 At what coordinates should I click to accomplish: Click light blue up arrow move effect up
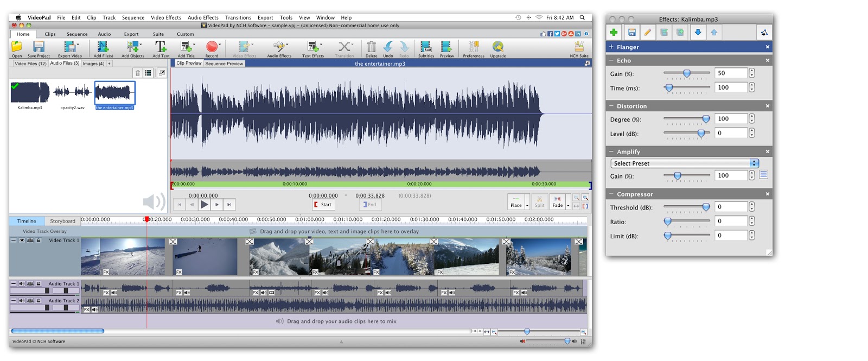coord(714,33)
